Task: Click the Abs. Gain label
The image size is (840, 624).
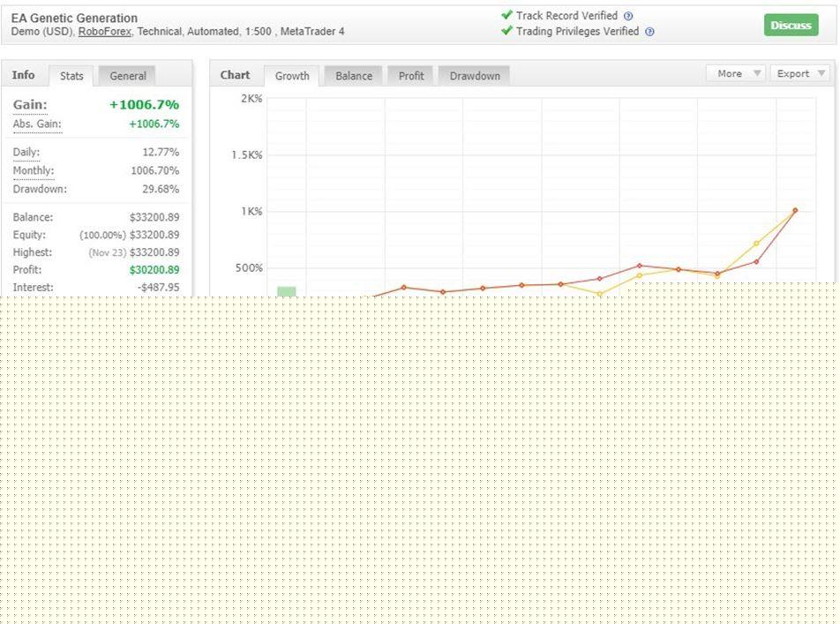Action: coord(37,124)
